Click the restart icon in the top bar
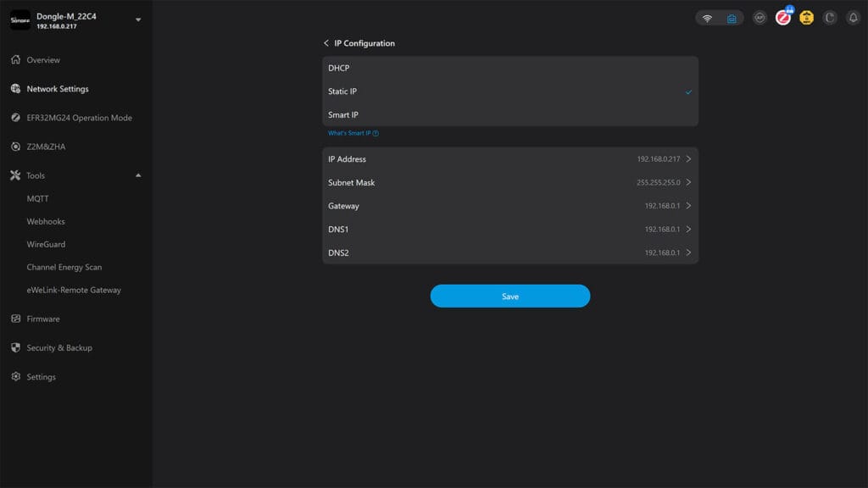This screenshot has height=488, width=868. coord(827,17)
